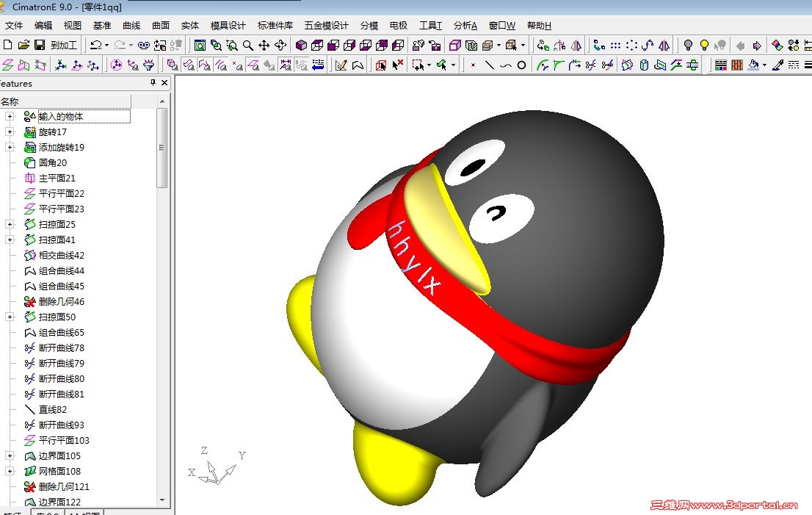Click the New file icon
Image resolution: width=812 pixels, height=515 pixels.
tap(8, 45)
